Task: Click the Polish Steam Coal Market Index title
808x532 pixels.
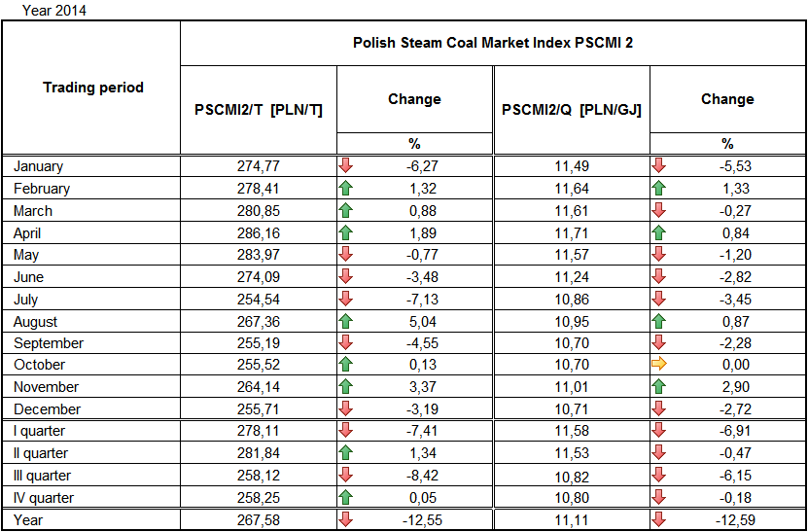Action: pyautogui.click(x=493, y=43)
